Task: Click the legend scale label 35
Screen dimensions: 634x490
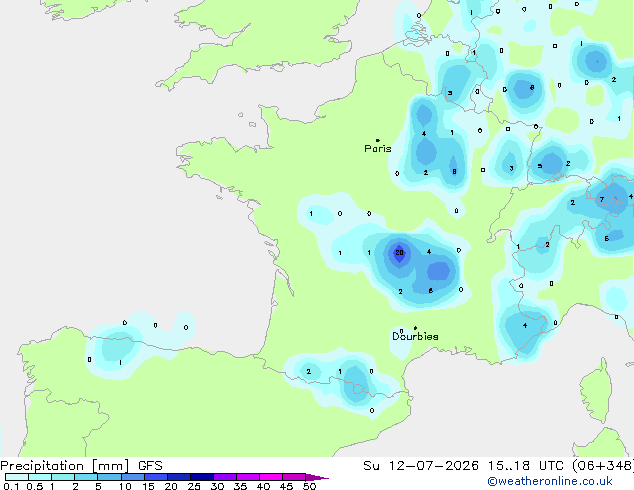Action: 240,486
